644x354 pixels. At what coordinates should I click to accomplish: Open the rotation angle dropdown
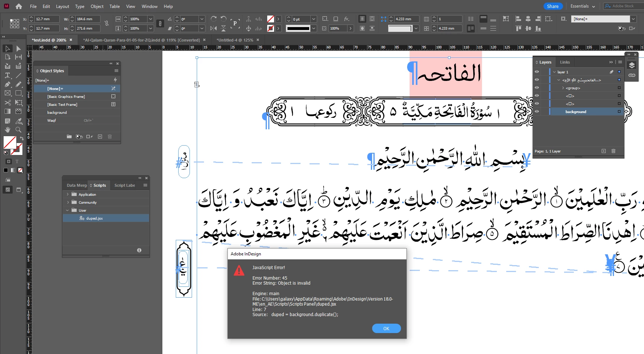click(202, 19)
